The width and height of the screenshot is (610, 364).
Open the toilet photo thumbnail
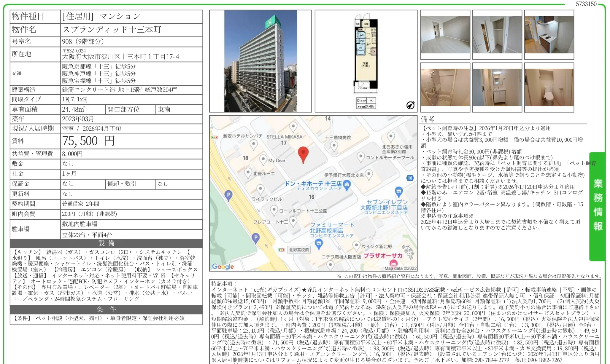[x=549, y=86]
